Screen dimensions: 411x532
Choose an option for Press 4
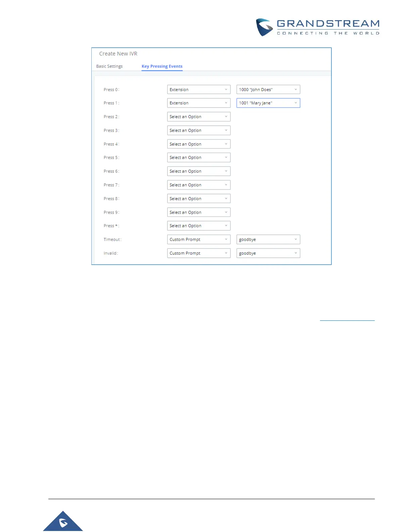click(199, 144)
